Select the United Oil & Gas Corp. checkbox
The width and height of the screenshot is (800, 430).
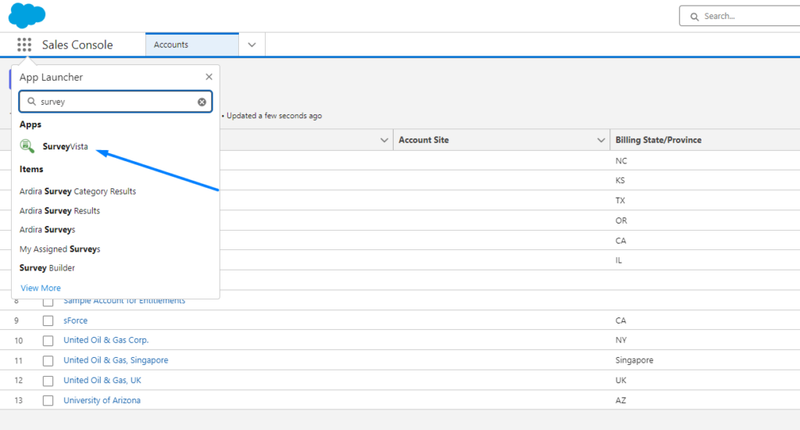point(48,341)
